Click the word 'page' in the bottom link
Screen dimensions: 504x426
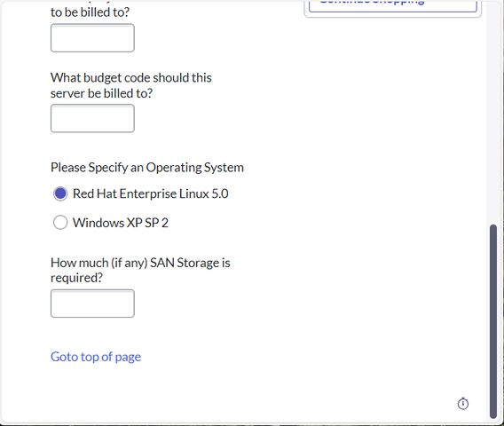click(128, 358)
